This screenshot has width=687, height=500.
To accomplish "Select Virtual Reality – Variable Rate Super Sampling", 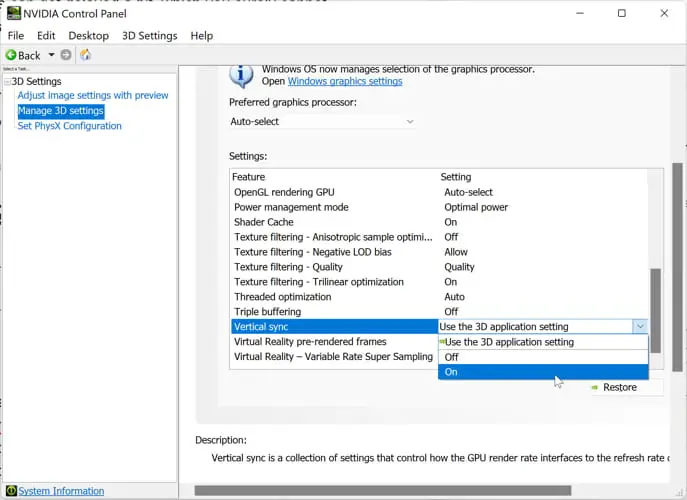I will pos(334,357).
